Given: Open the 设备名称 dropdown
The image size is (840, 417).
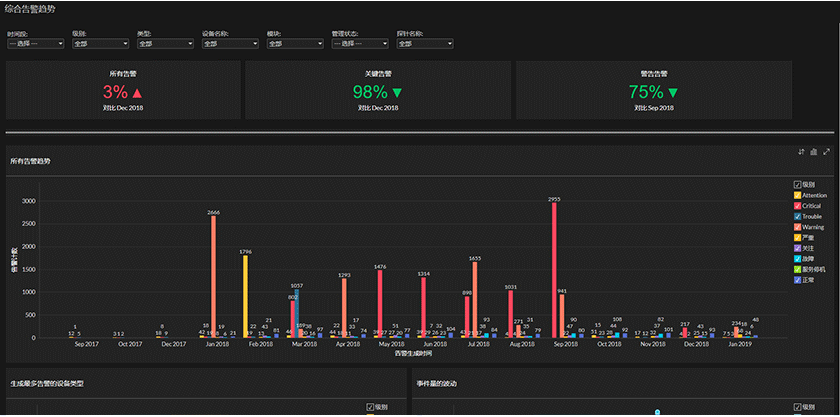Looking at the screenshot, I should [230, 44].
